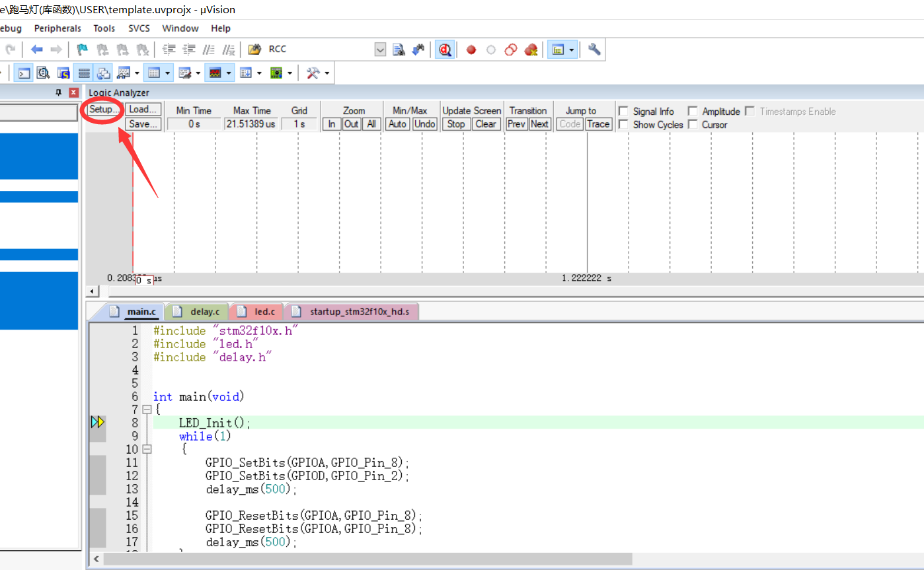Open the SVCS menu

[139, 28]
